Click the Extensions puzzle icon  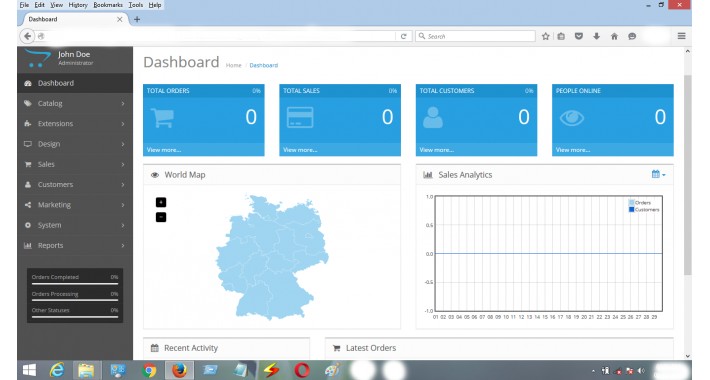coord(28,124)
